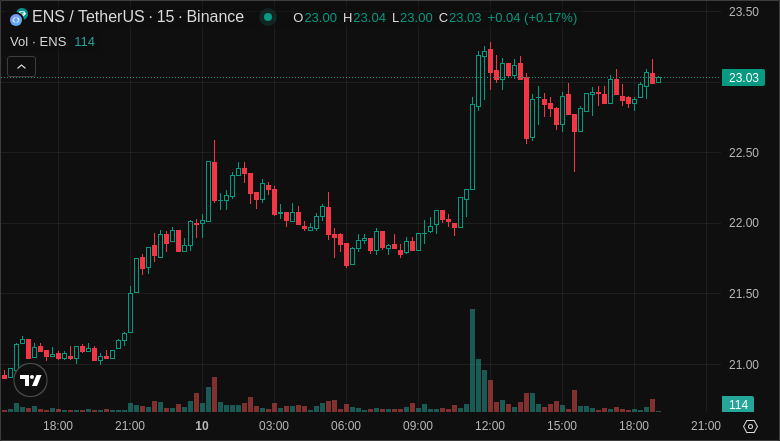The height and width of the screenshot is (441, 780).
Task: Click the open value O23.00
Action: (x=315, y=18)
